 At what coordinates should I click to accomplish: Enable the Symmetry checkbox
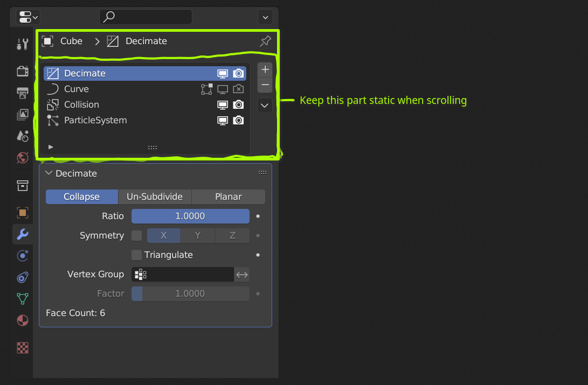coord(137,235)
